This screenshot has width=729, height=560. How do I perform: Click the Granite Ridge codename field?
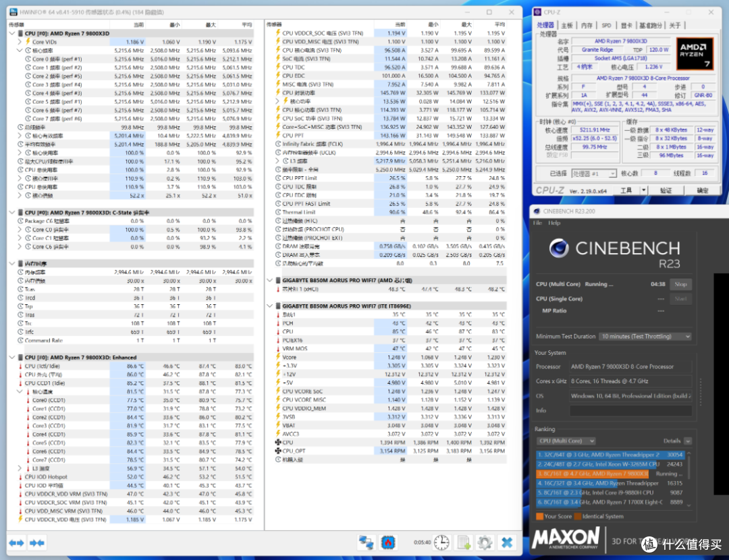(x=597, y=50)
